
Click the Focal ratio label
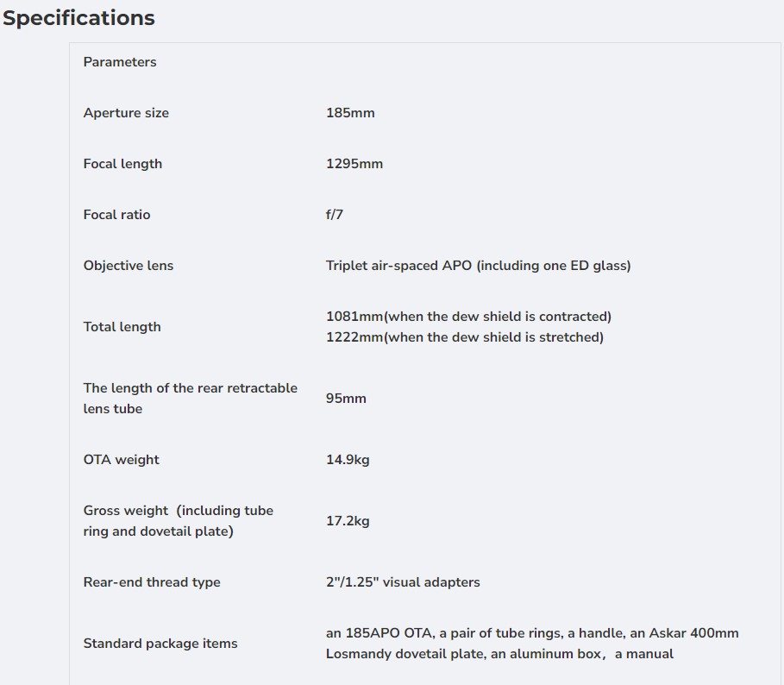pos(116,215)
